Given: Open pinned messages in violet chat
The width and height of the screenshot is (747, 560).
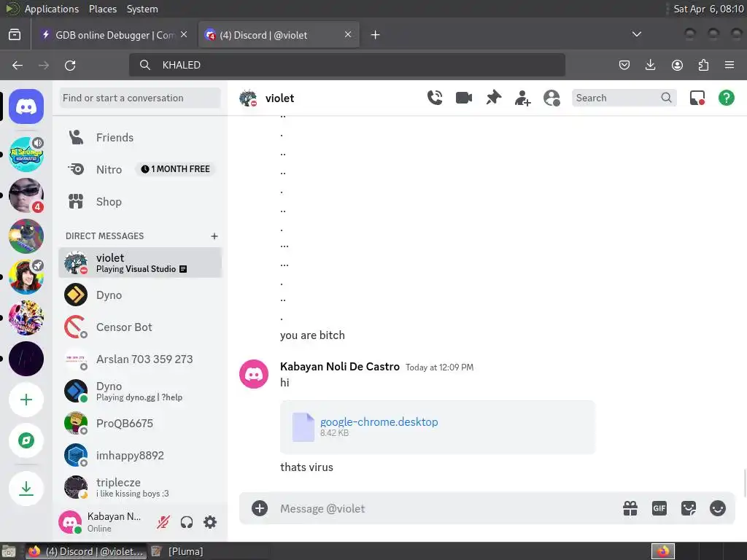Looking at the screenshot, I should pos(494,98).
